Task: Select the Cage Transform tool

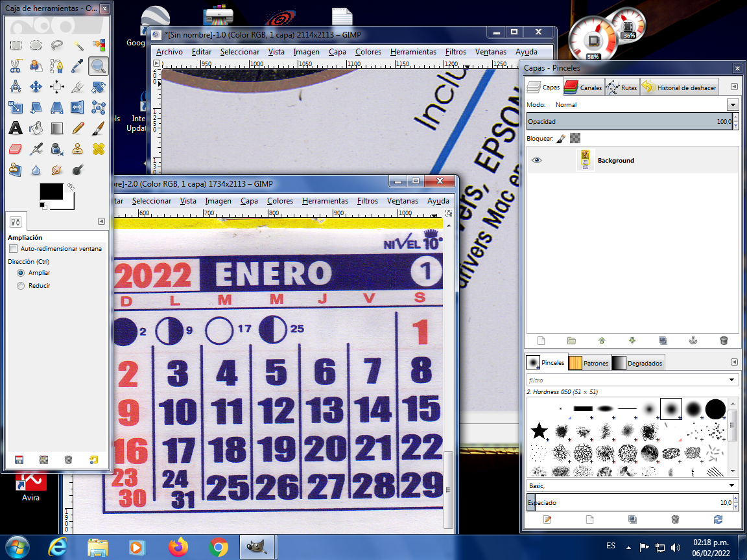Action: tap(98, 108)
